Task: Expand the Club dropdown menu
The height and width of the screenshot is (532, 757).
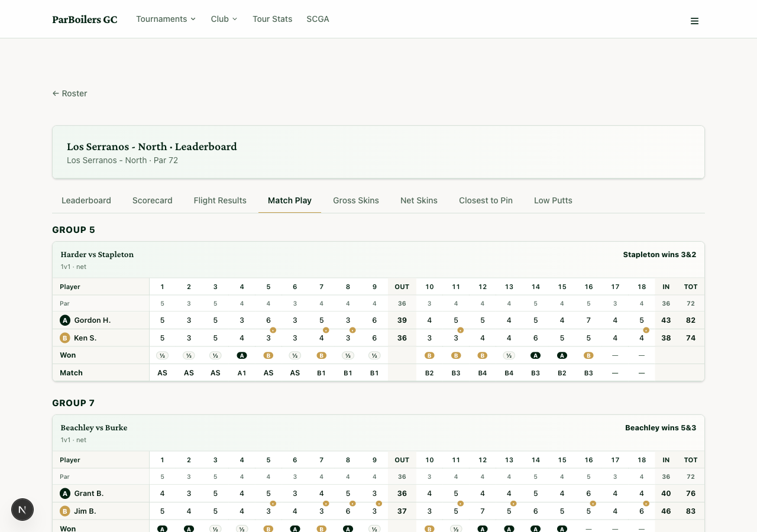Action: (224, 19)
